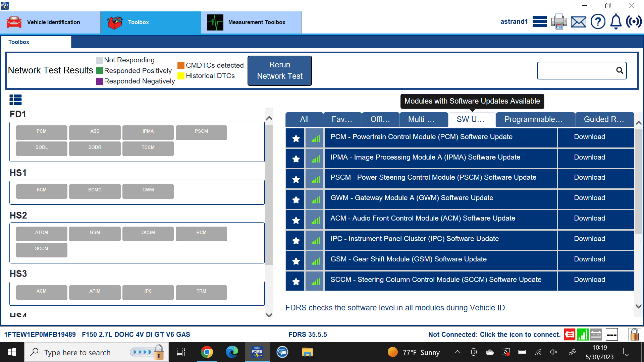Open messages via the envelope icon
Screen dimensions: 644x362
(x=578, y=21)
